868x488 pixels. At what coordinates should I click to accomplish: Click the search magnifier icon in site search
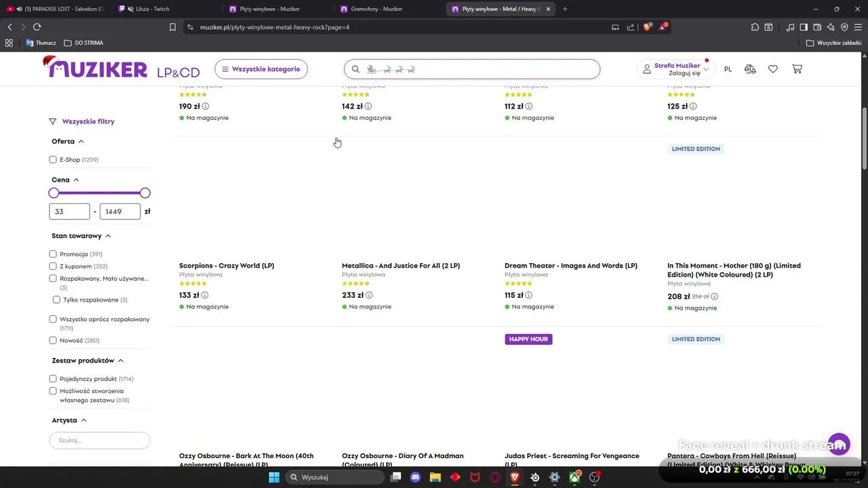tap(355, 69)
